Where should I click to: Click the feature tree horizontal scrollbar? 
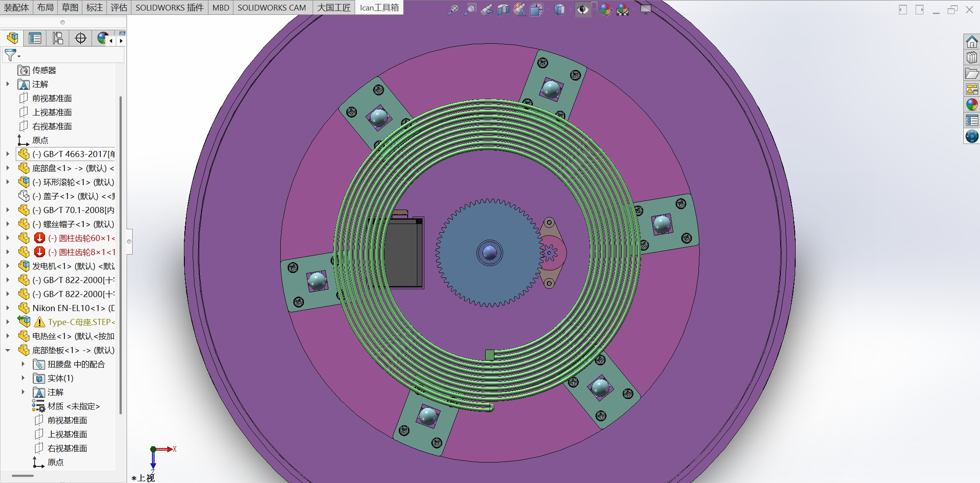tap(23, 476)
